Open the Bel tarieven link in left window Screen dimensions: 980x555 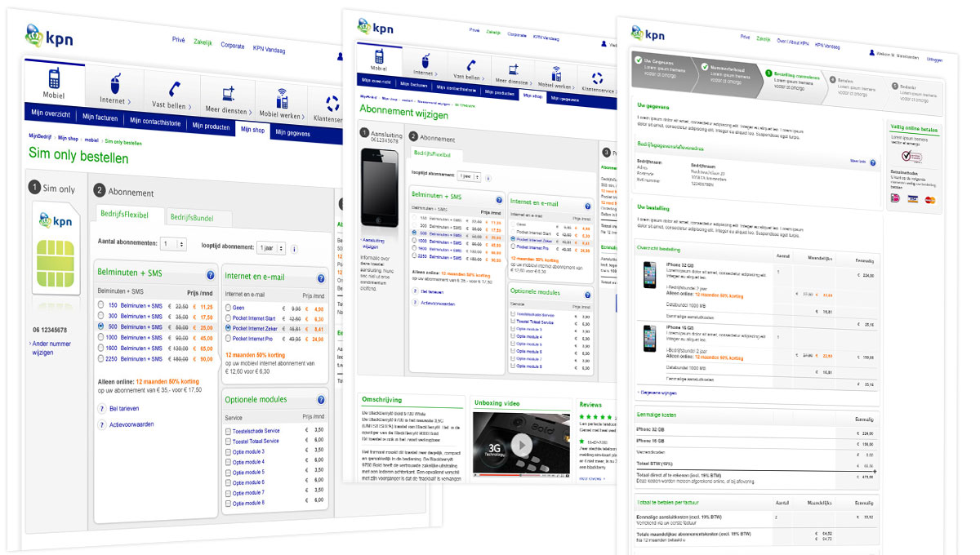click(x=125, y=410)
